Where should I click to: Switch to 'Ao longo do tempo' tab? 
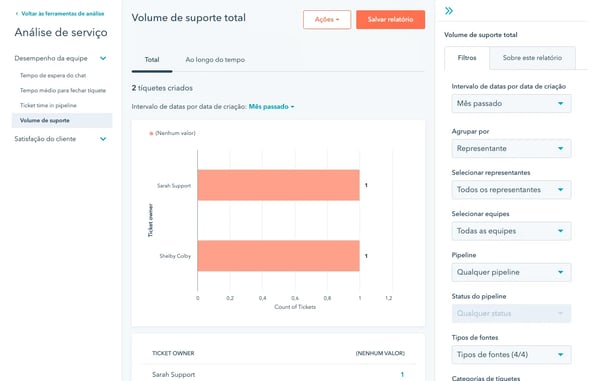click(215, 60)
